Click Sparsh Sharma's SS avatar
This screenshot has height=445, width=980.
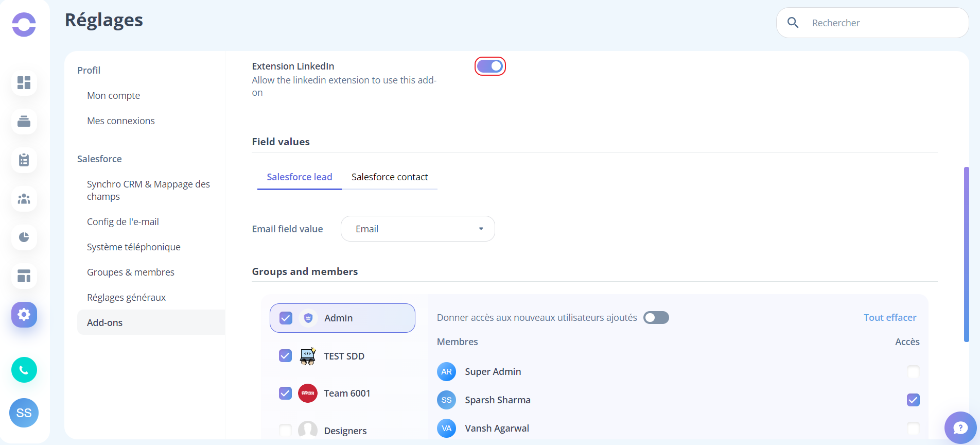click(446, 400)
